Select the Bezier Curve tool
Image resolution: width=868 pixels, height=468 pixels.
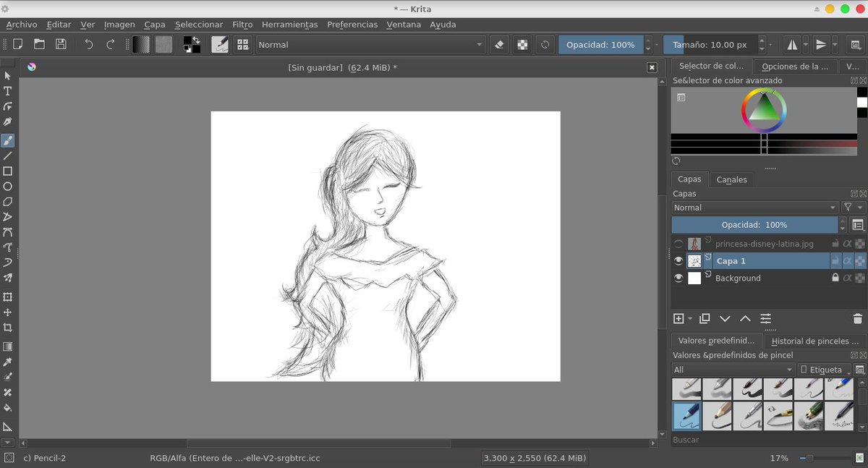(x=8, y=232)
